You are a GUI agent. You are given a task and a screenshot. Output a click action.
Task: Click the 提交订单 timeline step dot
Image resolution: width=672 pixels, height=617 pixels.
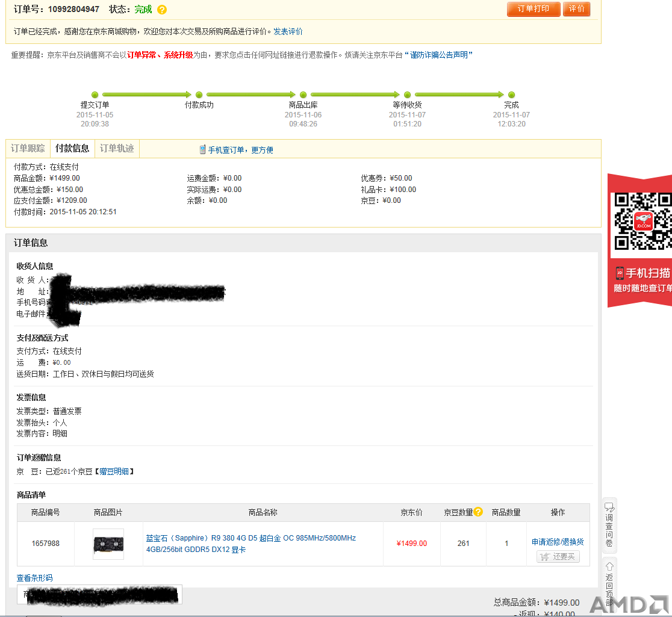(x=95, y=95)
